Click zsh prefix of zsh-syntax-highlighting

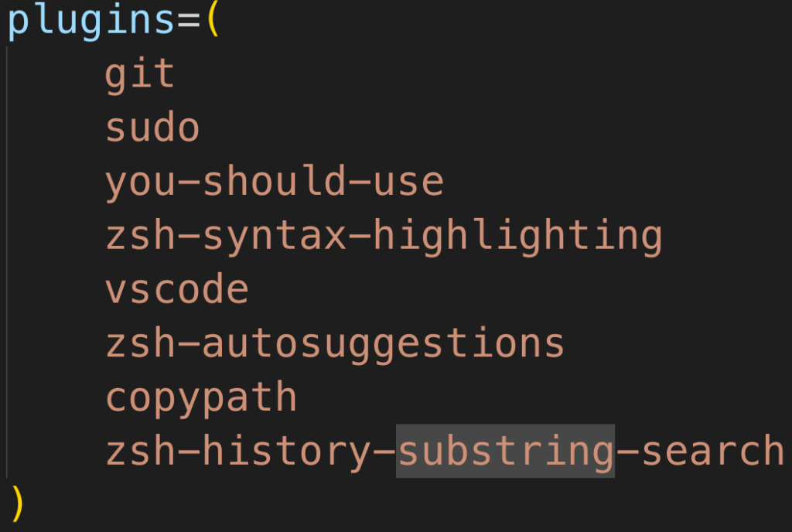(x=141, y=234)
